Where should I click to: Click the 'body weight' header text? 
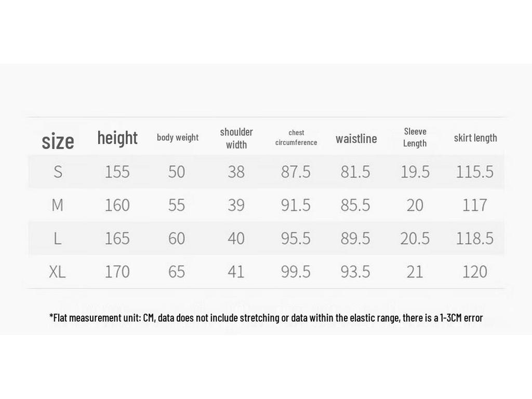click(x=178, y=137)
